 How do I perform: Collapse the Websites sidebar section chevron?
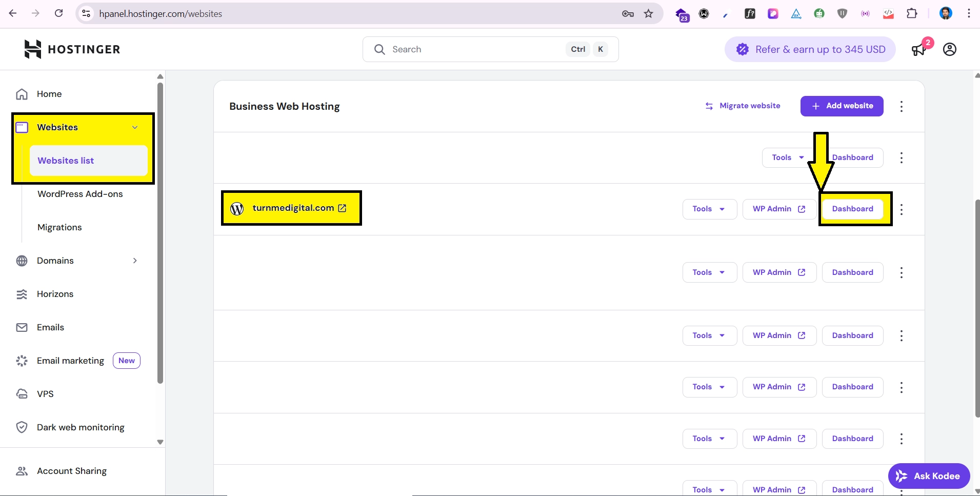[x=135, y=127]
